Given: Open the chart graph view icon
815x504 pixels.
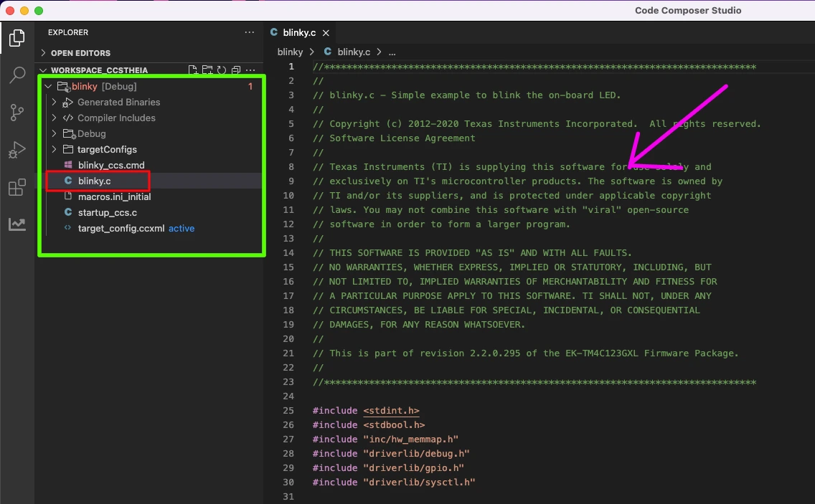Looking at the screenshot, I should 17,224.
